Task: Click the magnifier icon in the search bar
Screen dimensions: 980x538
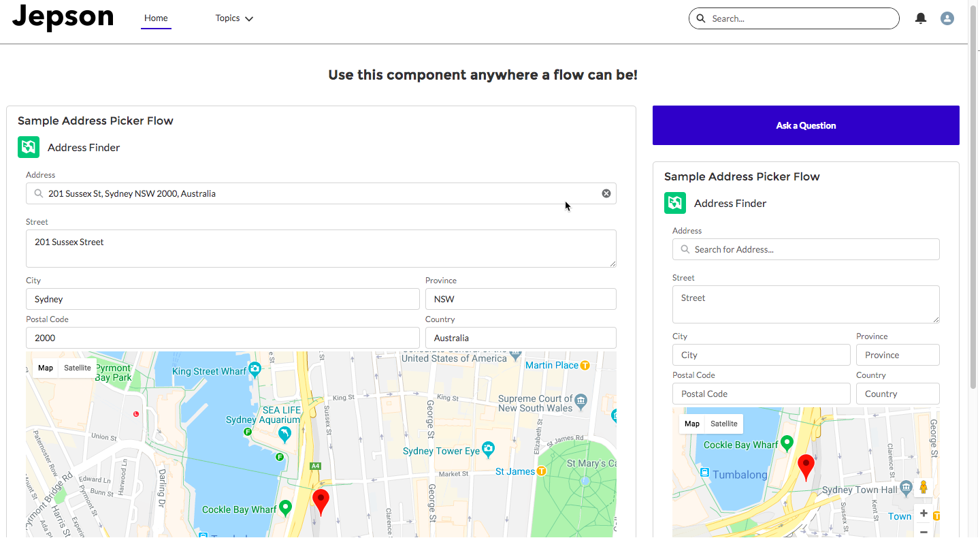Action: tap(701, 18)
